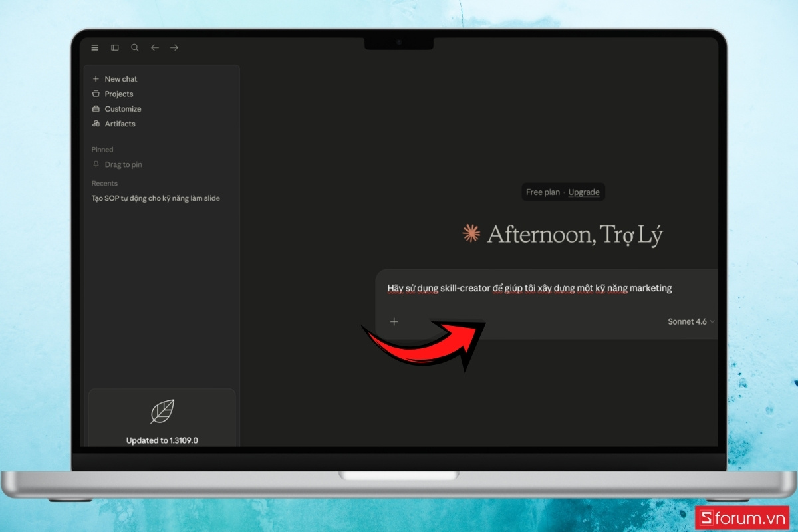Viewport: 798px width, 532px height.
Task: Click the leaf update icon
Action: [162, 412]
